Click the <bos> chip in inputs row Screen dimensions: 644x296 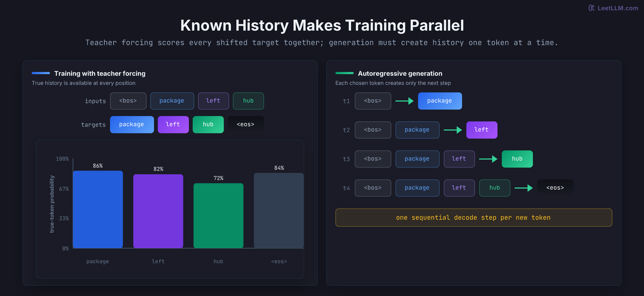(x=128, y=101)
